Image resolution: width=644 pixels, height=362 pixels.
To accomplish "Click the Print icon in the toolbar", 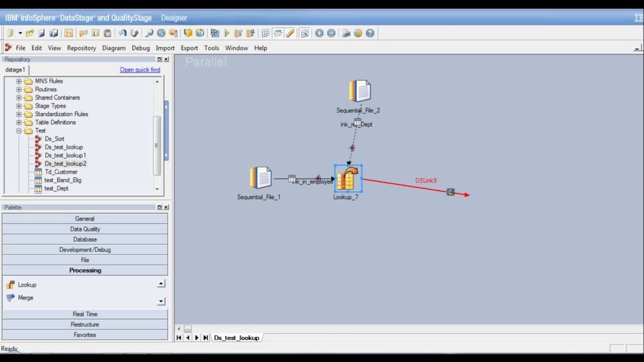I will tap(346, 33).
